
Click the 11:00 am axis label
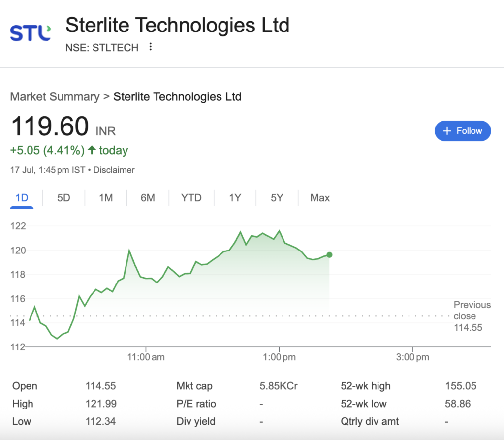[146, 357]
